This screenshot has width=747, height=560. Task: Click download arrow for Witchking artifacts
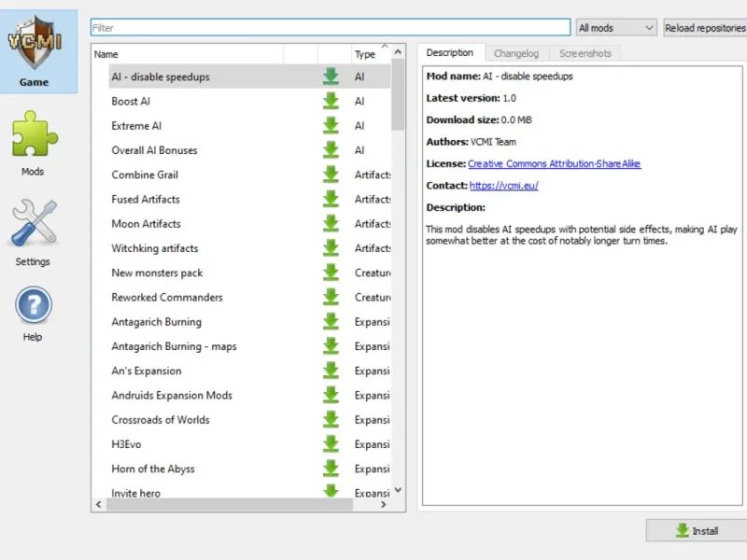tap(331, 248)
